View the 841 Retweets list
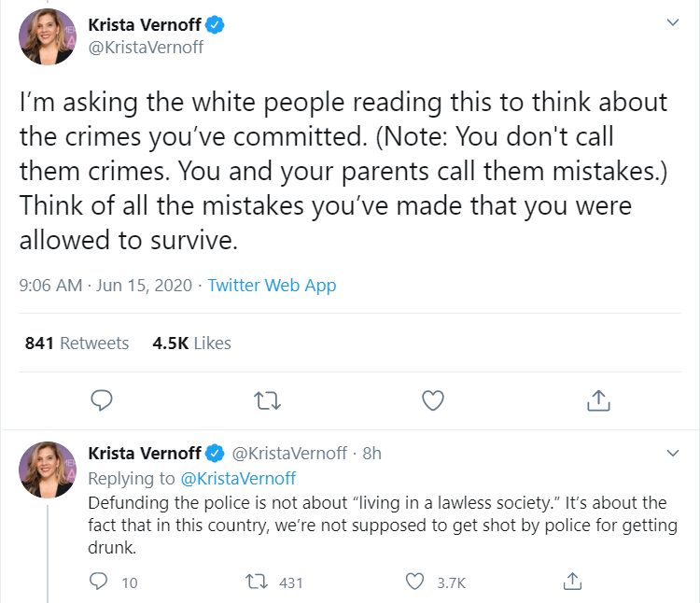This screenshot has width=700, height=603. click(x=77, y=344)
